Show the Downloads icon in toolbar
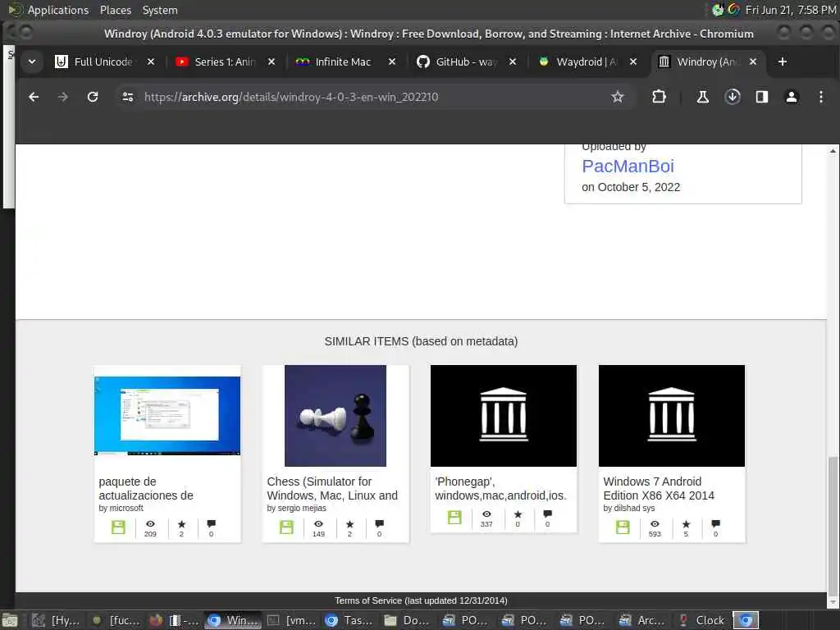The image size is (840, 630). point(733,97)
